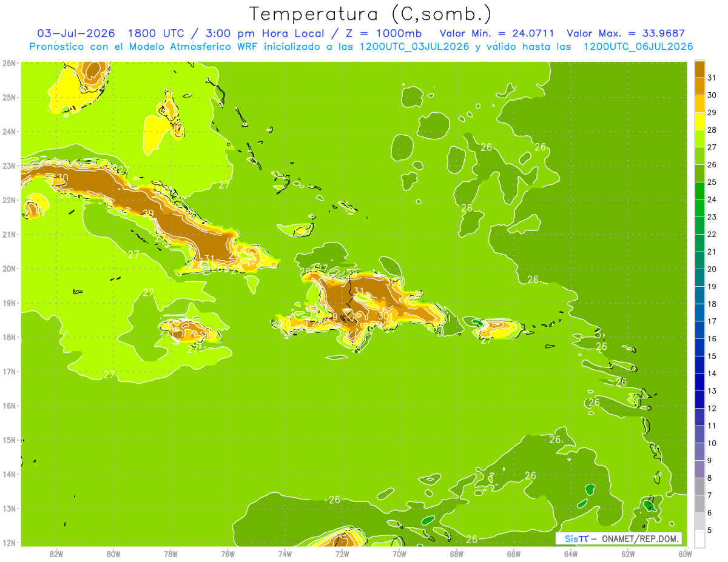Click the "1200UTC_06JUL2026" validity timestamp
Image resolution: width=728 pixels, height=562 pixels.
click(638, 47)
